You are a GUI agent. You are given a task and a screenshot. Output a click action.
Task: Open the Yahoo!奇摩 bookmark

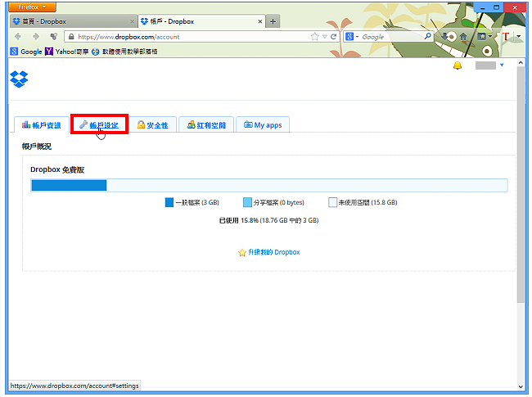point(67,52)
